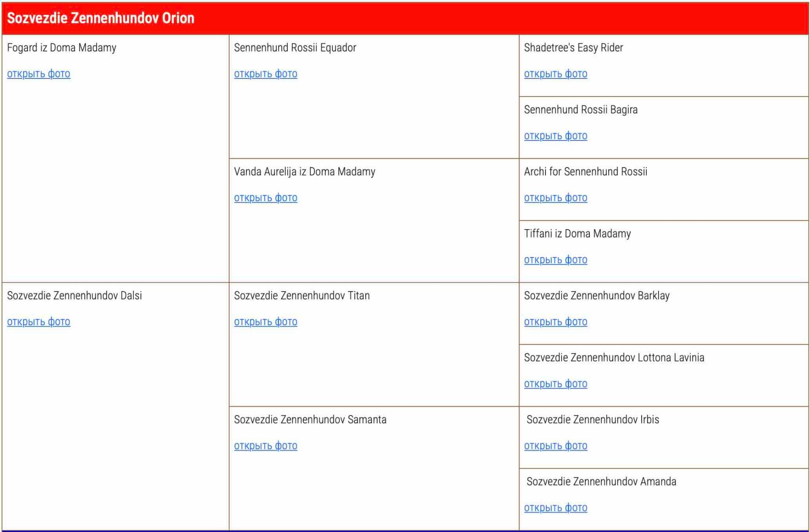810x532 pixels.
Task: Open photo link for Sozvezdie Zennenhundov Barklay
Action: pyautogui.click(x=556, y=322)
